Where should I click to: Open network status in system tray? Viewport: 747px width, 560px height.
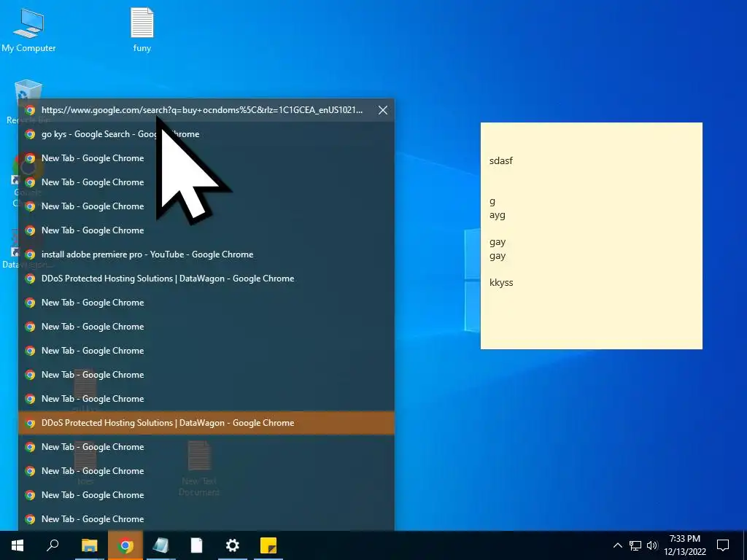point(635,545)
